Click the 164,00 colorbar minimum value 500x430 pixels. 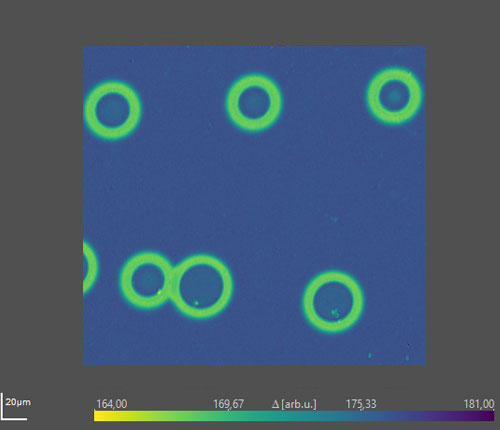click(x=111, y=404)
